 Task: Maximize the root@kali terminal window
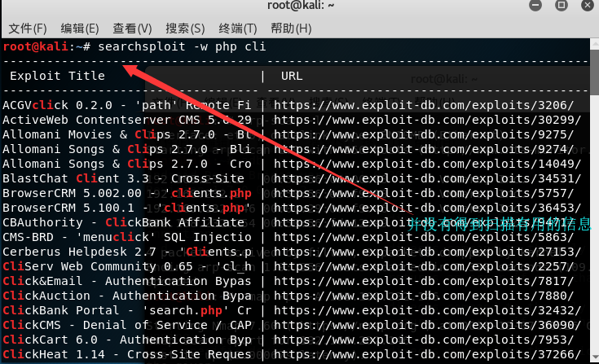[x=562, y=5]
